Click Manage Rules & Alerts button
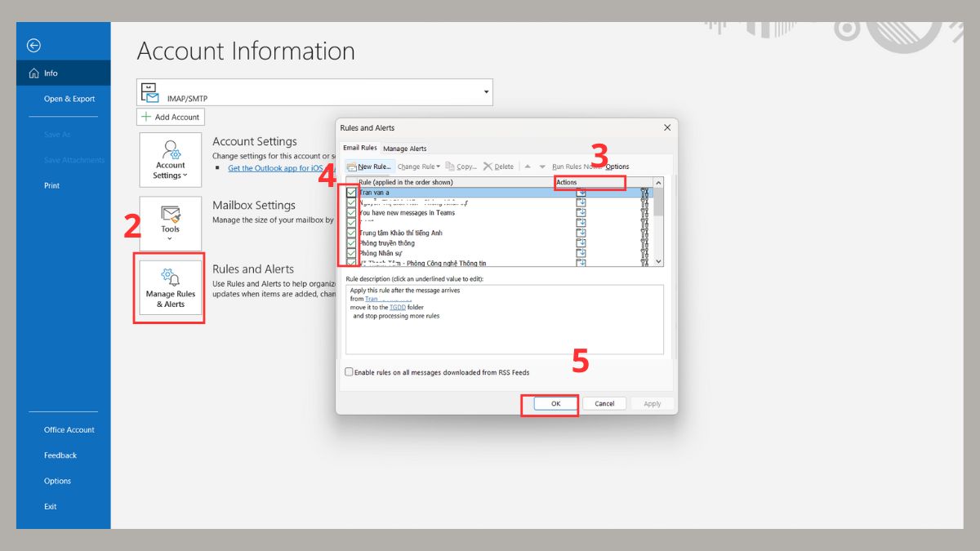 tap(171, 287)
